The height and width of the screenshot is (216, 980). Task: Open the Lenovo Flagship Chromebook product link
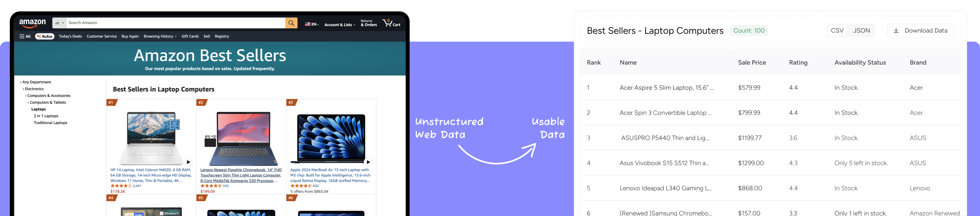pos(241,175)
